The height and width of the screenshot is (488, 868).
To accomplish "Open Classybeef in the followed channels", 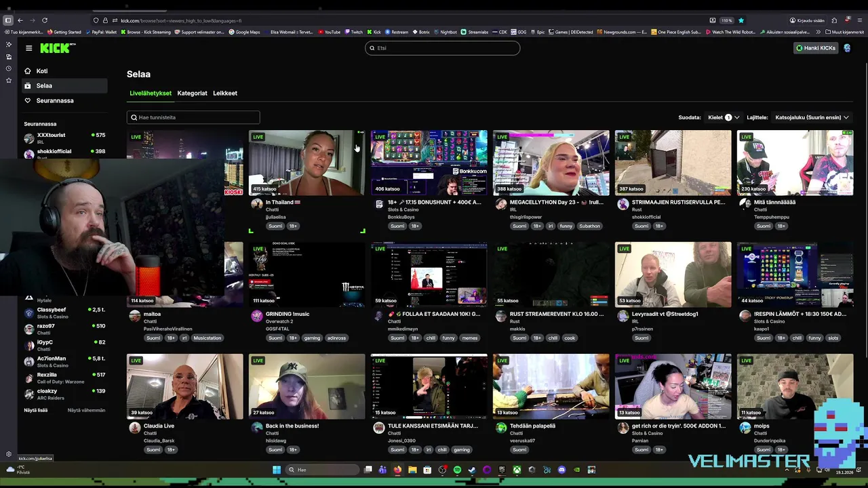I will [x=64, y=312].
